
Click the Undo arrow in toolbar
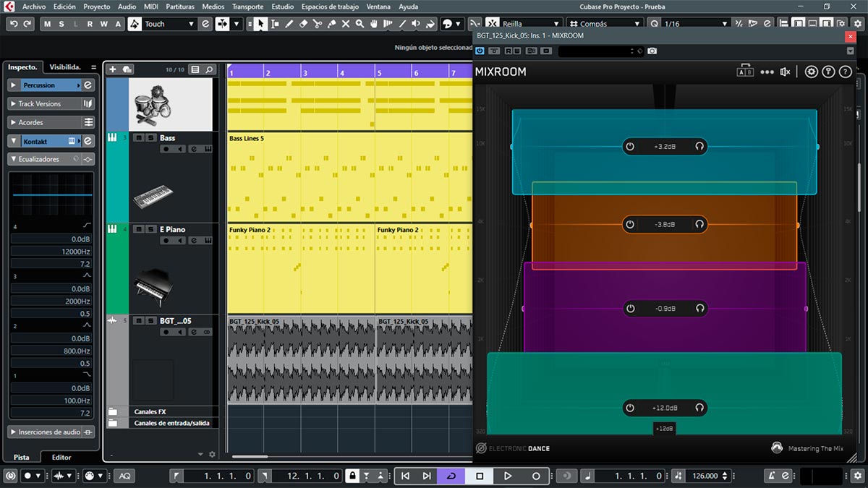coord(14,24)
